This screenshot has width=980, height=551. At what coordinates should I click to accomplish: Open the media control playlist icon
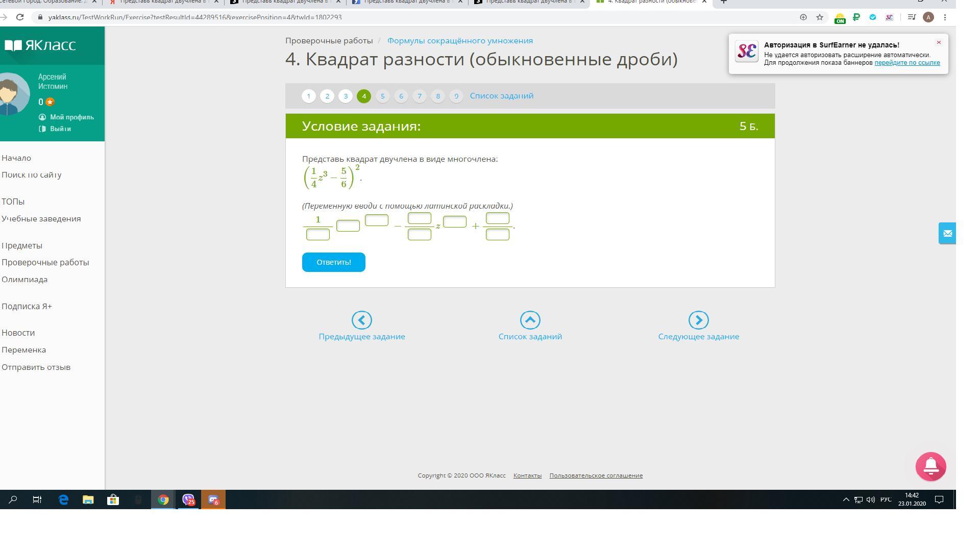click(x=912, y=17)
